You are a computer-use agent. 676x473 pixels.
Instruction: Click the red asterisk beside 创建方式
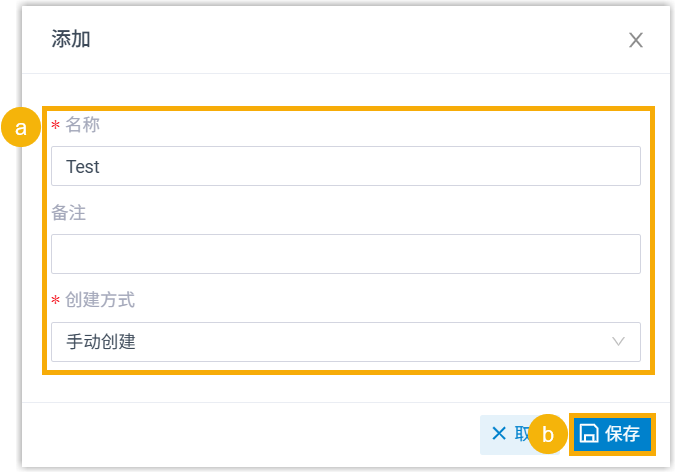pyautogui.click(x=56, y=300)
